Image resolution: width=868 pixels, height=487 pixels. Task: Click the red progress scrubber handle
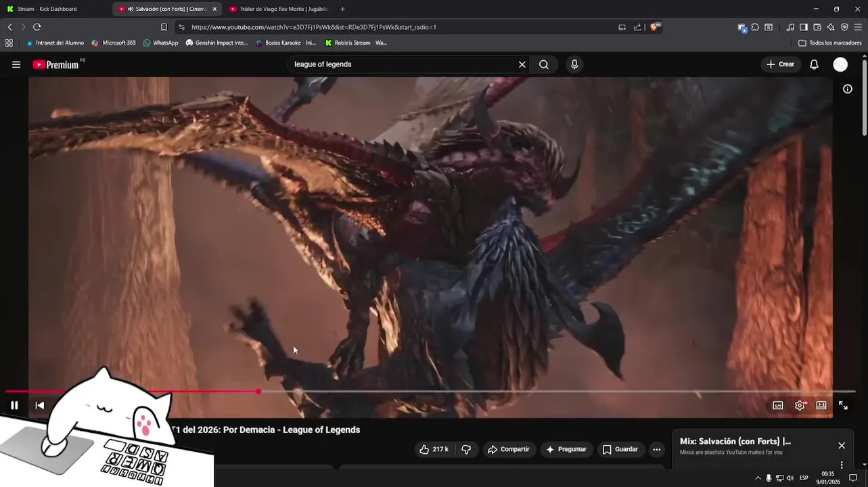tap(258, 392)
